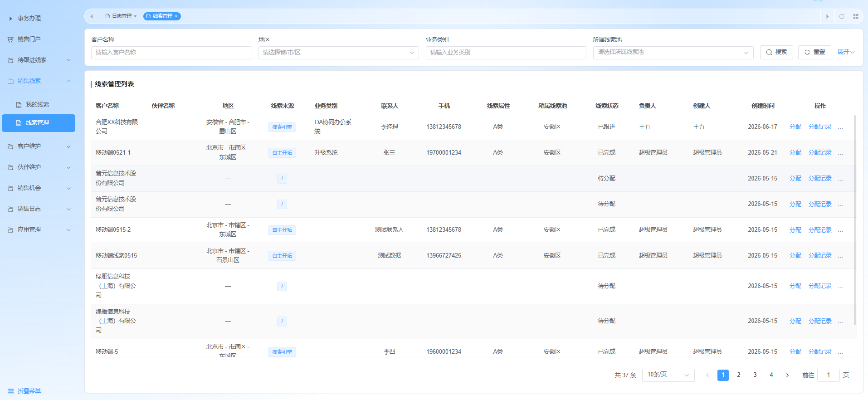Close the 线索管理 tab
The height and width of the screenshot is (400, 868).
(x=176, y=16)
